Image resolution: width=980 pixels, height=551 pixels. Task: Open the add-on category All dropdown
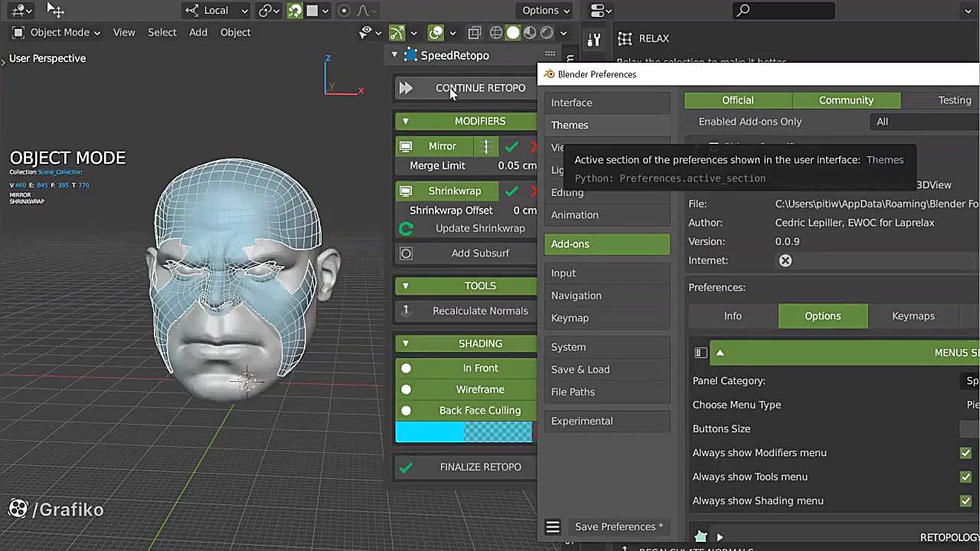pos(925,122)
